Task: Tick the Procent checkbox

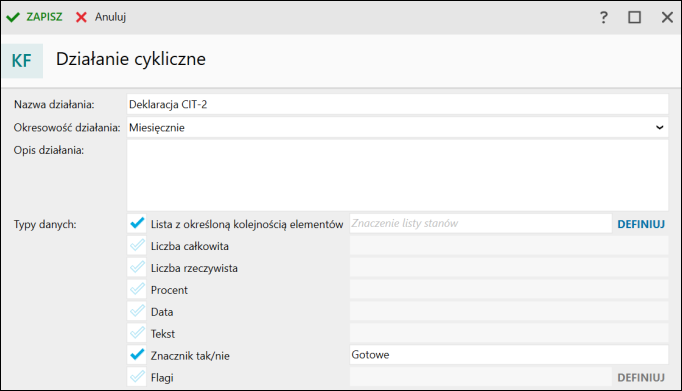Action: click(x=137, y=290)
